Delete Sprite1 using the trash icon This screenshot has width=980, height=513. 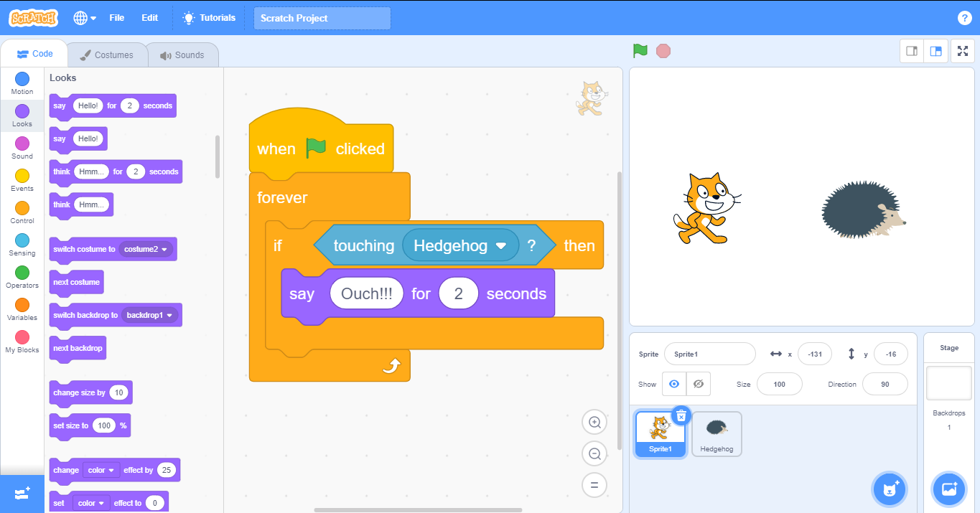681,415
